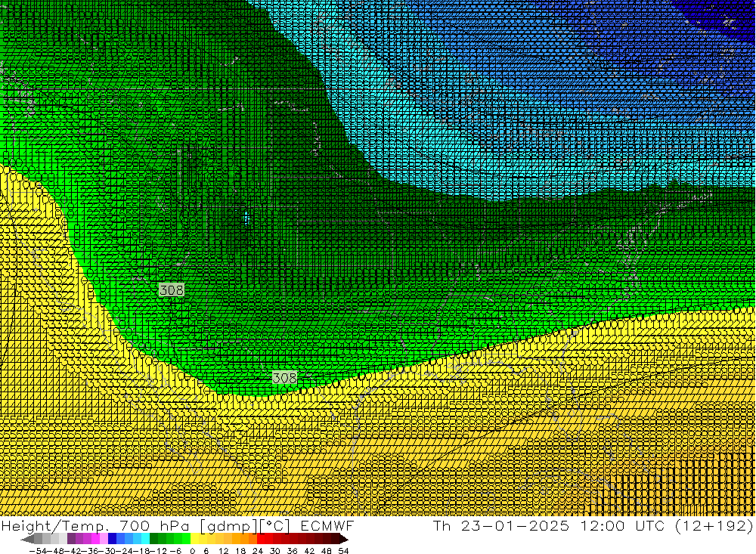Click the bright magenta legend swatch
756x554 pixels.
tap(95, 539)
